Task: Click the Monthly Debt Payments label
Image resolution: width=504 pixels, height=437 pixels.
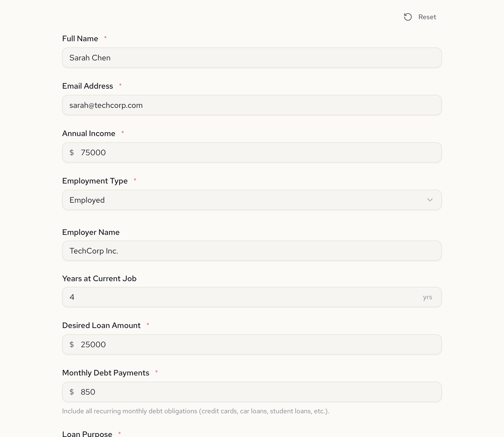Action: point(106,373)
